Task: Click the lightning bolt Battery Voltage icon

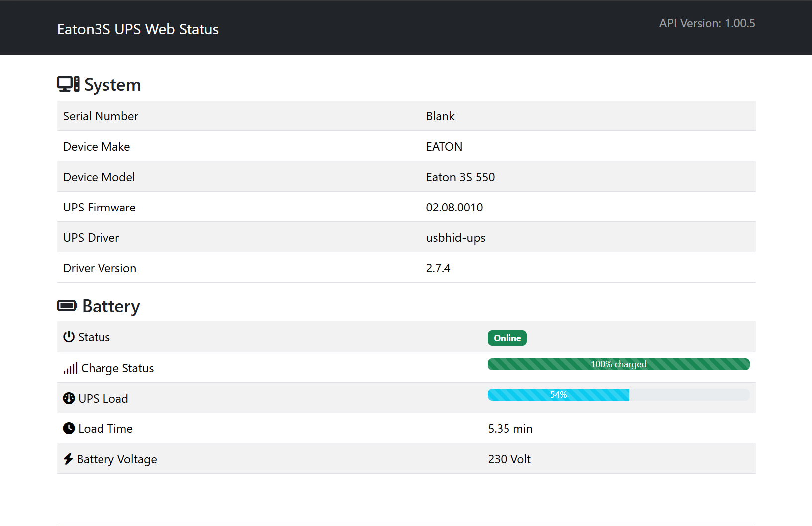Action: click(68, 459)
